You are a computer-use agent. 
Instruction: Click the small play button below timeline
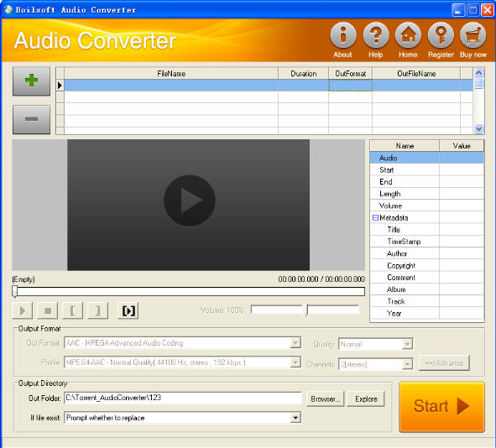click(22, 310)
